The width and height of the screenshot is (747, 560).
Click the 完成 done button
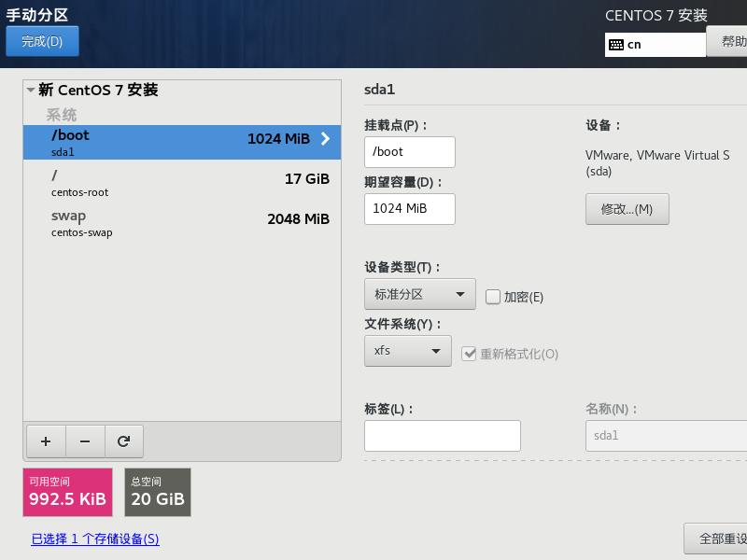tap(42, 41)
